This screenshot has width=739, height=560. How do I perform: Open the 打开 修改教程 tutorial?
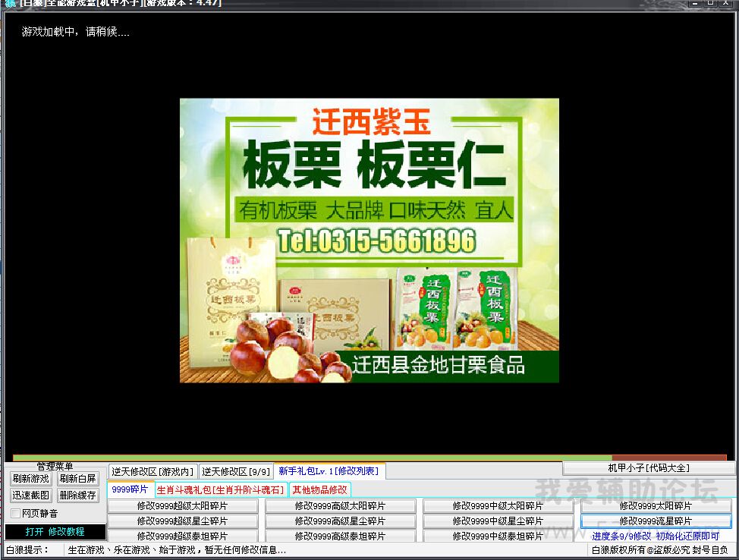pos(55,532)
